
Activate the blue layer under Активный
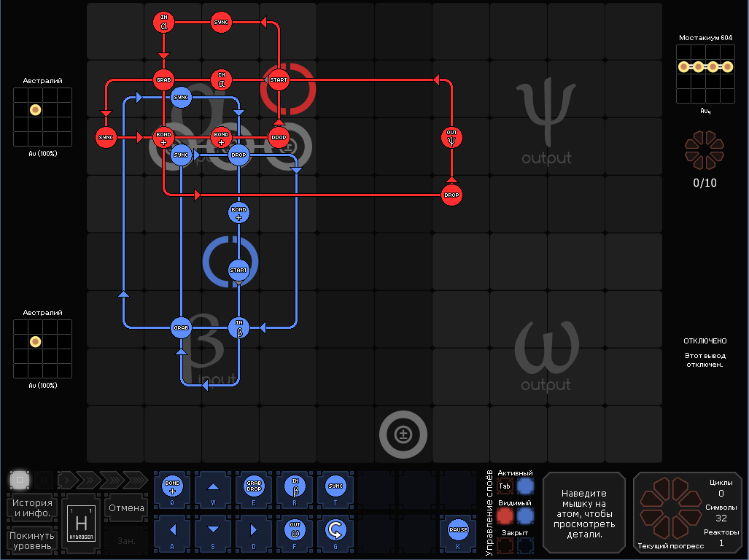click(525, 486)
